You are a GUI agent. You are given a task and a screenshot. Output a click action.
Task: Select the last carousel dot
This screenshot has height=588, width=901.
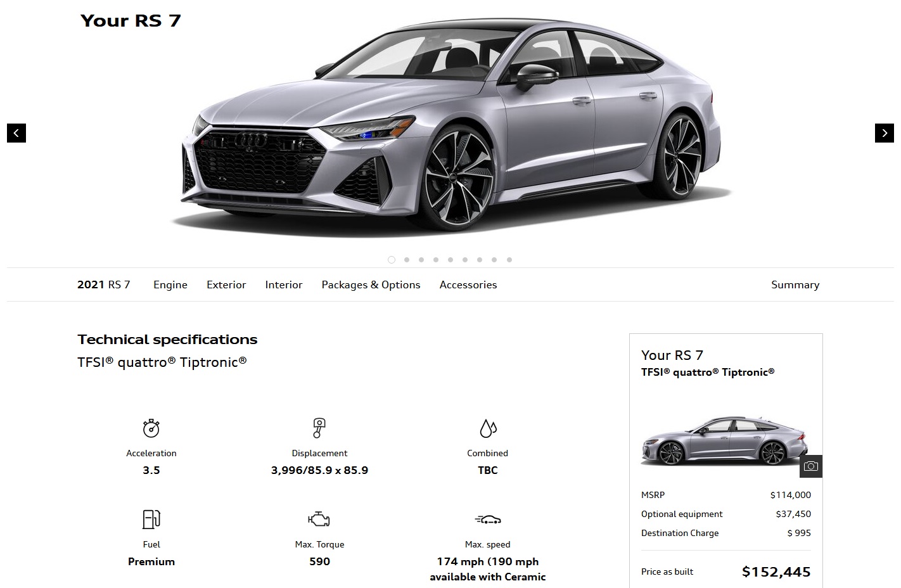tap(509, 260)
